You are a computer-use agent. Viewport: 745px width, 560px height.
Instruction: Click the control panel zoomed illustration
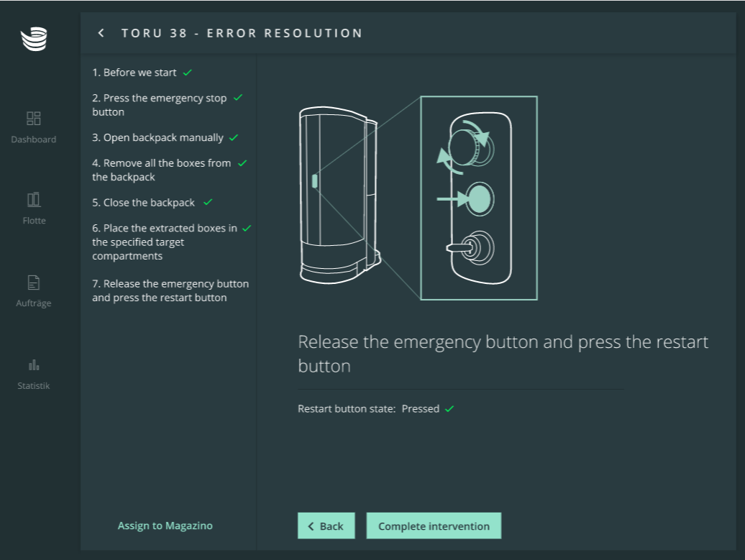coord(479,198)
